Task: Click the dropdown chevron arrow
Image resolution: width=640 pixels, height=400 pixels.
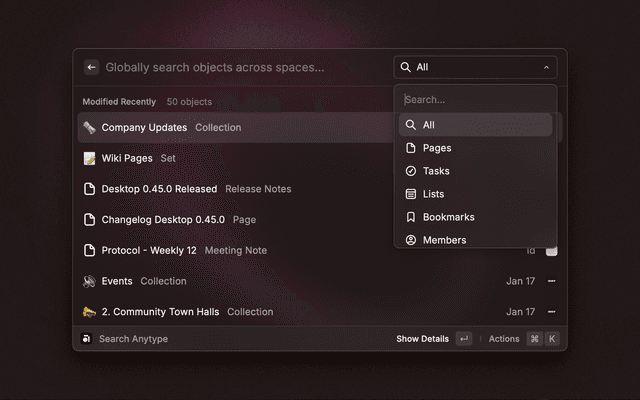Action: (546, 68)
